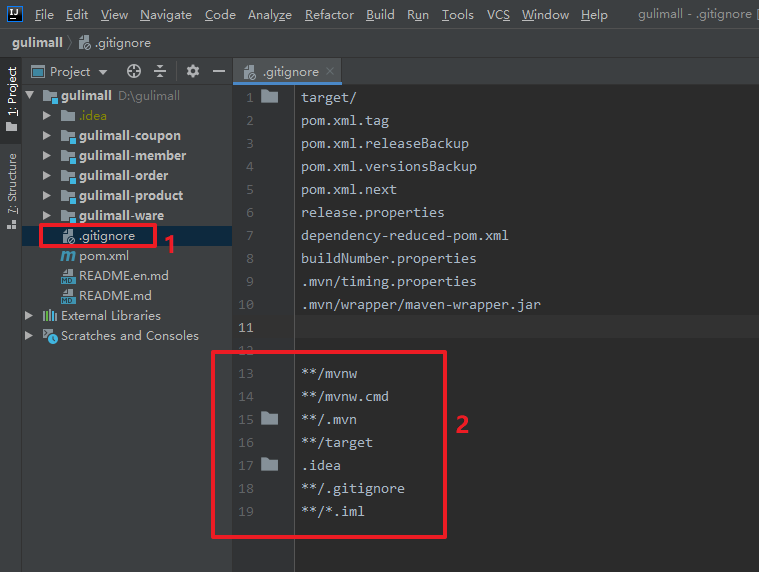Click the folder gutter icon on line 1
The height and width of the screenshot is (572, 759).
pos(270,97)
